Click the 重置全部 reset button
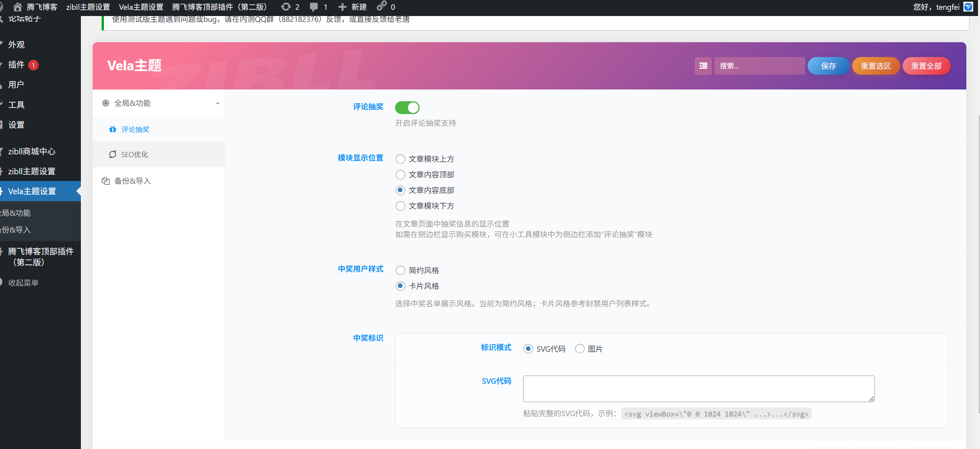This screenshot has height=449, width=980. click(926, 66)
